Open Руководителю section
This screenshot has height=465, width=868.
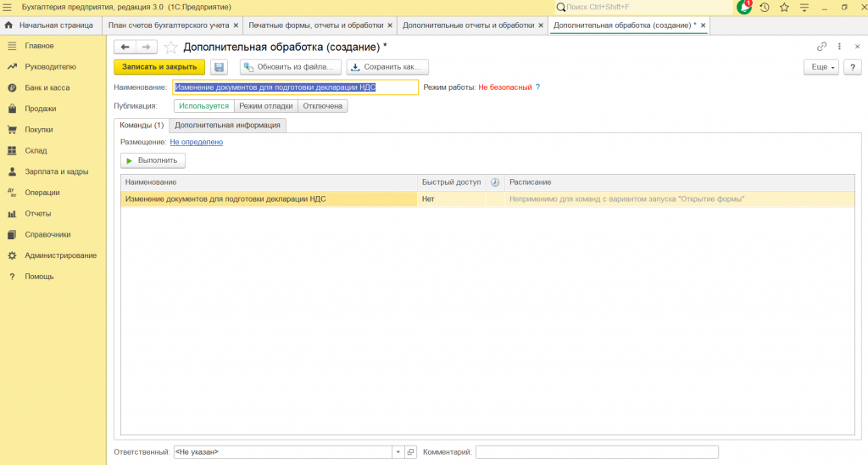[50, 67]
